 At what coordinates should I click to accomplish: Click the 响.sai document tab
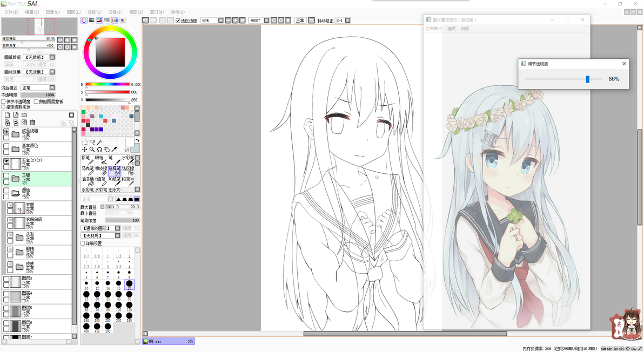tap(169, 341)
